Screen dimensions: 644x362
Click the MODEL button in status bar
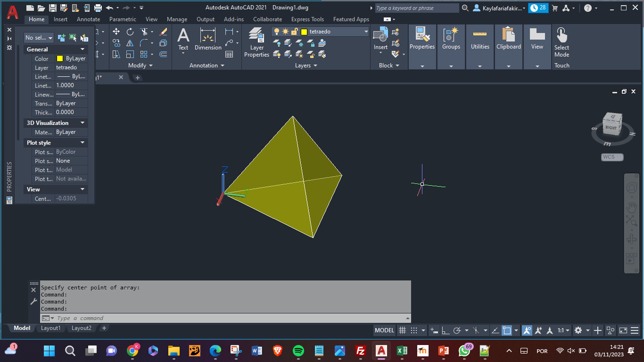pyautogui.click(x=384, y=330)
